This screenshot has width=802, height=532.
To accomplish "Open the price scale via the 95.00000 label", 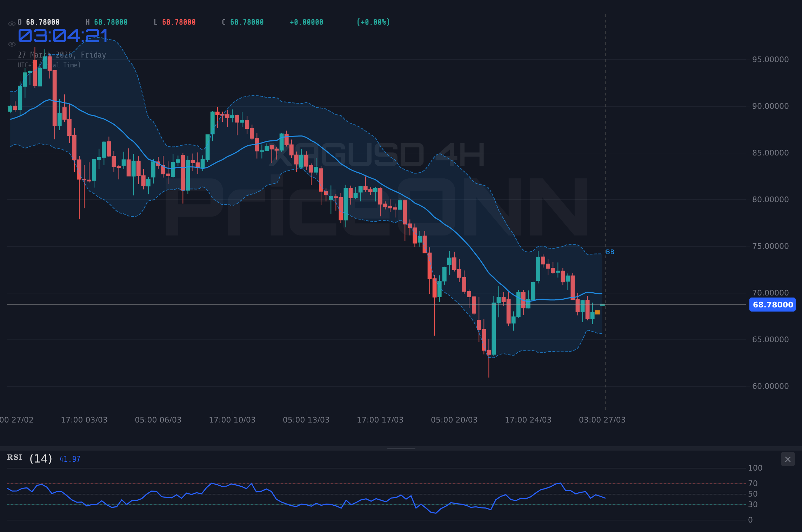I will (x=770, y=59).
